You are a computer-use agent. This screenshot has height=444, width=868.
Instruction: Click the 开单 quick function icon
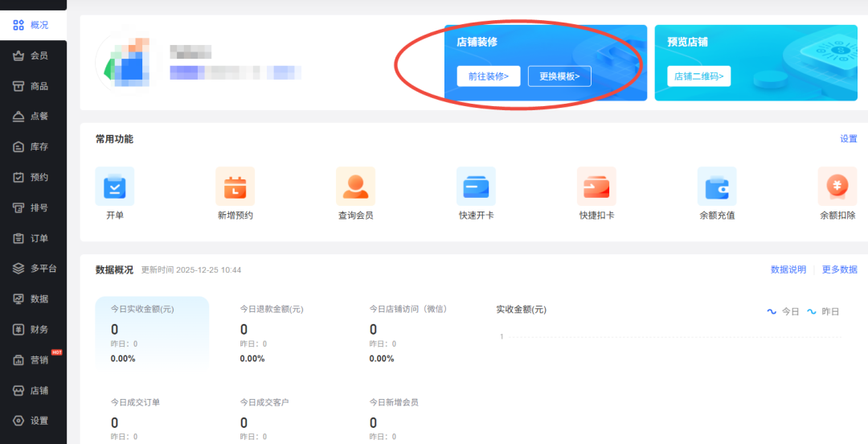(115, 187)
